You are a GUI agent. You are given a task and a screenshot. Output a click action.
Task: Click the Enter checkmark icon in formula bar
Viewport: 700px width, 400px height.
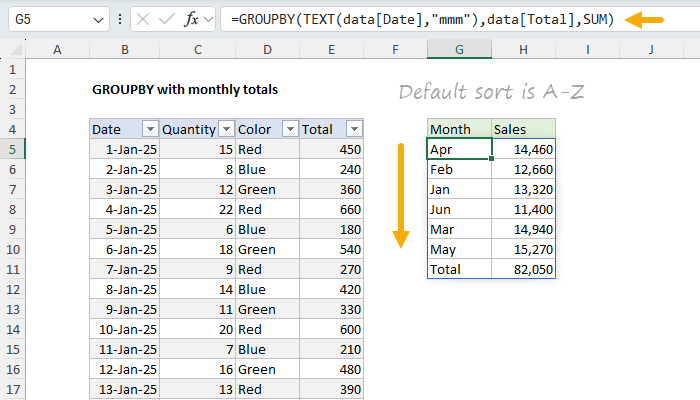[167, 19]
